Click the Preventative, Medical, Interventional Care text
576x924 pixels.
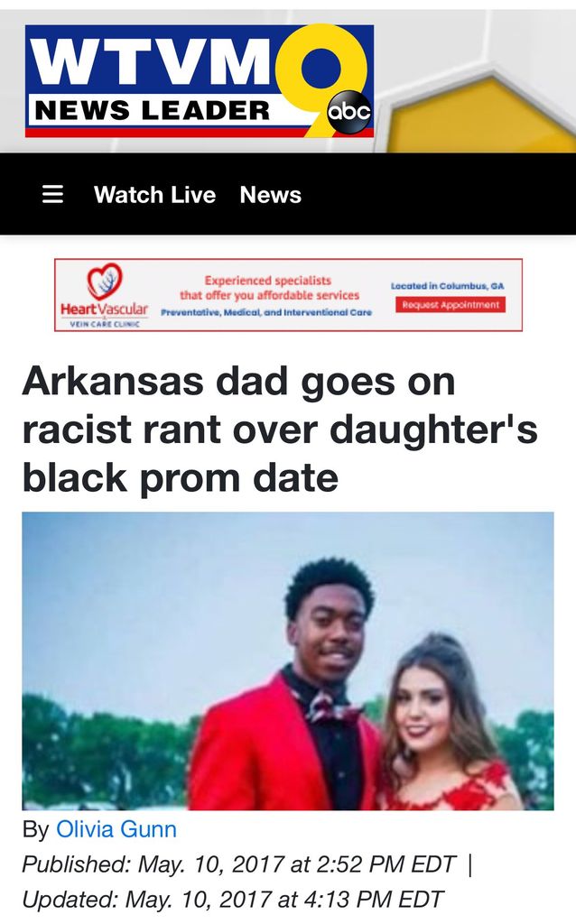[266, 312]
